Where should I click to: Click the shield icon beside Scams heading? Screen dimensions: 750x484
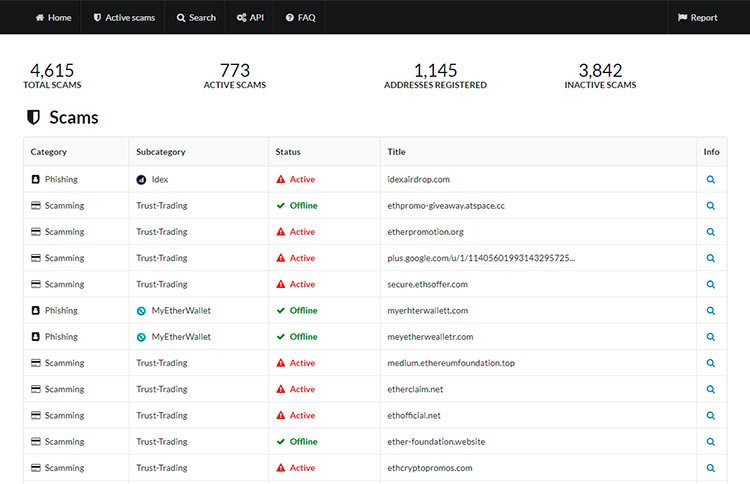(33, 117)
